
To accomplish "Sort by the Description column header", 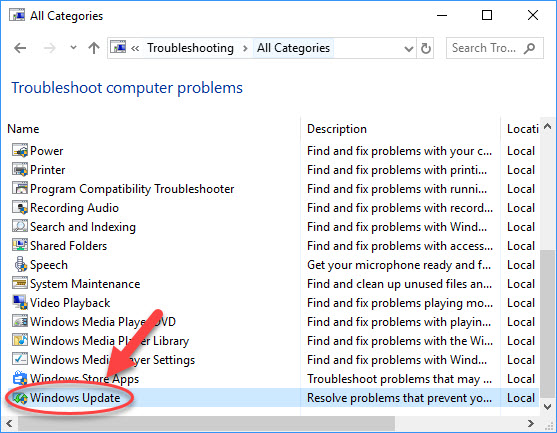I will (x=337, y=129).
